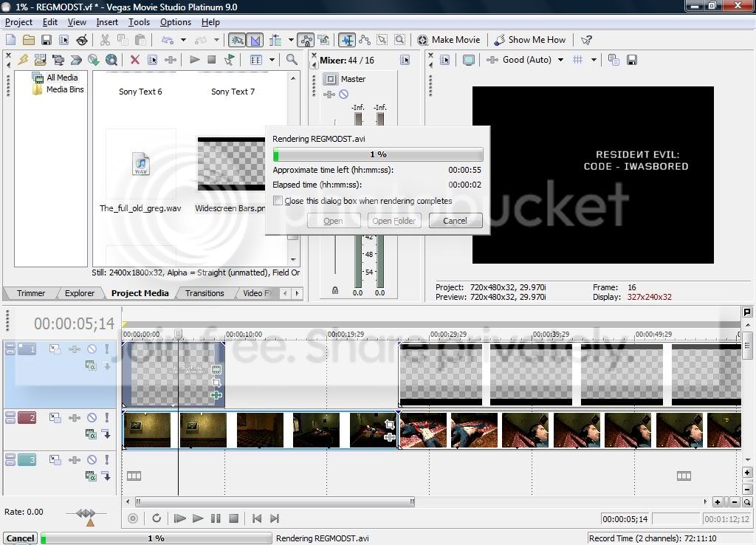Screen dimensions: 756x545
Task: Open Show Me How tutorials
Action: tap(530, 40)
